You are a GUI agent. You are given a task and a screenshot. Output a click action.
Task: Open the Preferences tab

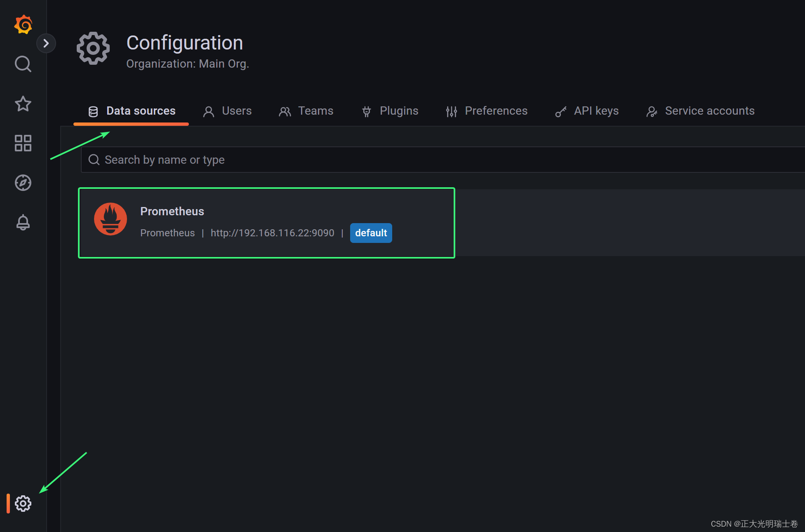point(487,111)
